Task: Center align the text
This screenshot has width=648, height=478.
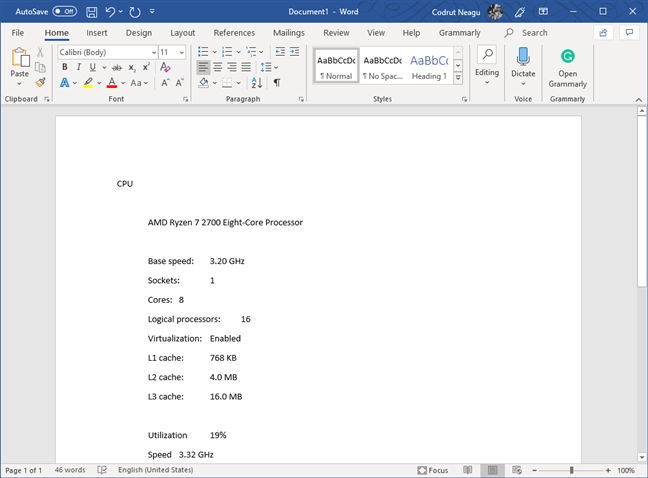Action: coord(218,67)
